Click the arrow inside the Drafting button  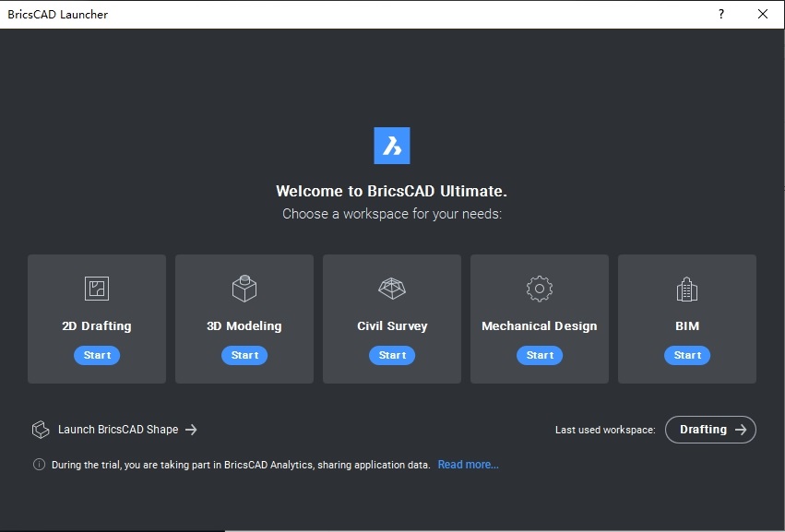tap(741, 430)
